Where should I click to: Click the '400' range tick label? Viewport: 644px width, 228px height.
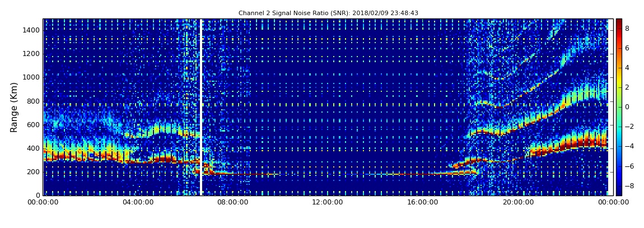(x=34, y=148)
